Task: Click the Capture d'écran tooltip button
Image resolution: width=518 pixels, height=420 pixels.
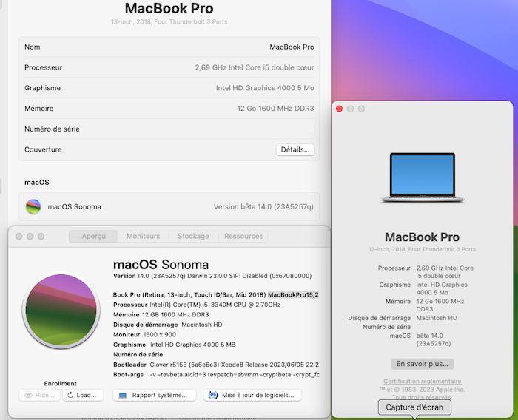Action: coord(414,407)
